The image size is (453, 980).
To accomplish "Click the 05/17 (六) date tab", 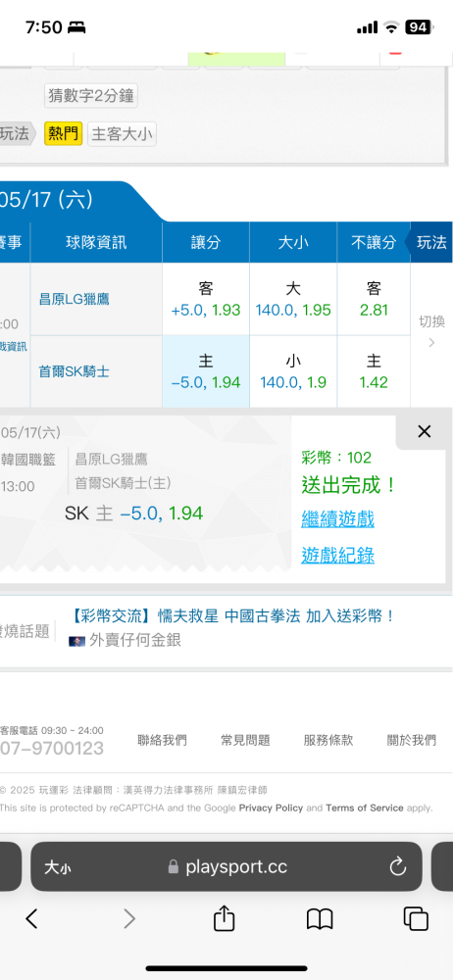I will (47, 201).
